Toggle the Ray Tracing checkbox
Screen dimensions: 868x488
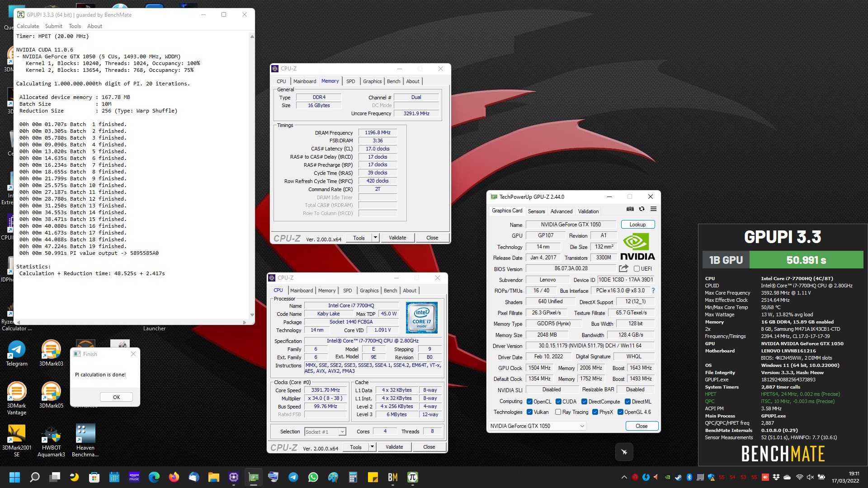point(558,412)
